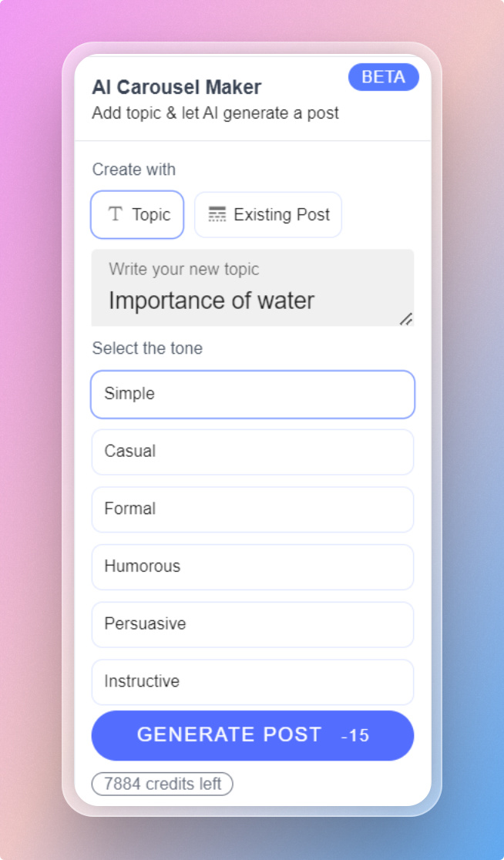Image resolution: width=504 pixels, height=860 pixels.
Task: Click the BETA badge
Action: pyautogui.click(x=383, y=77)
